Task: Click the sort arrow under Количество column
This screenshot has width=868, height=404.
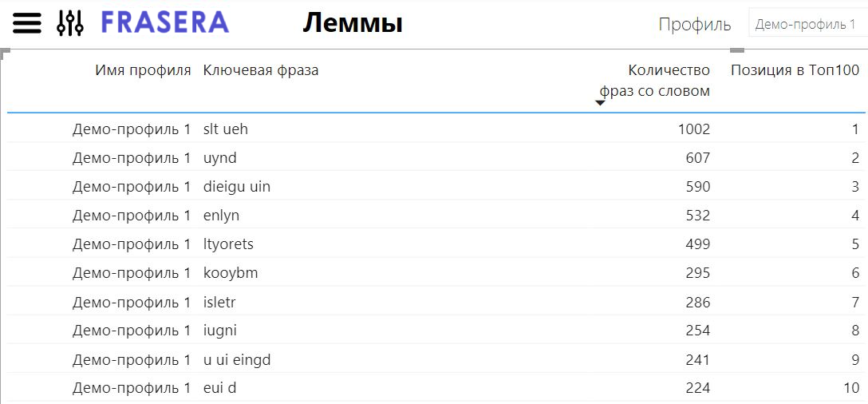Action: (x=600, y=103)
